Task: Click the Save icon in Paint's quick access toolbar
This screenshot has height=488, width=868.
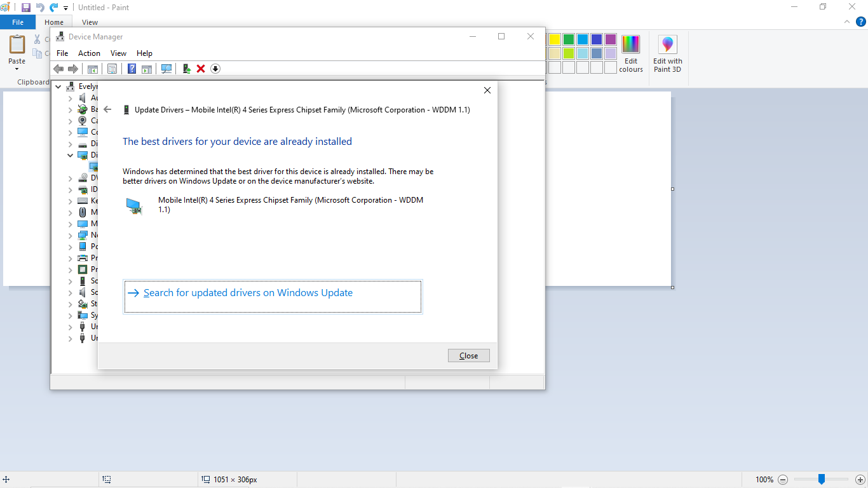Action: click(x=26, y=8)
